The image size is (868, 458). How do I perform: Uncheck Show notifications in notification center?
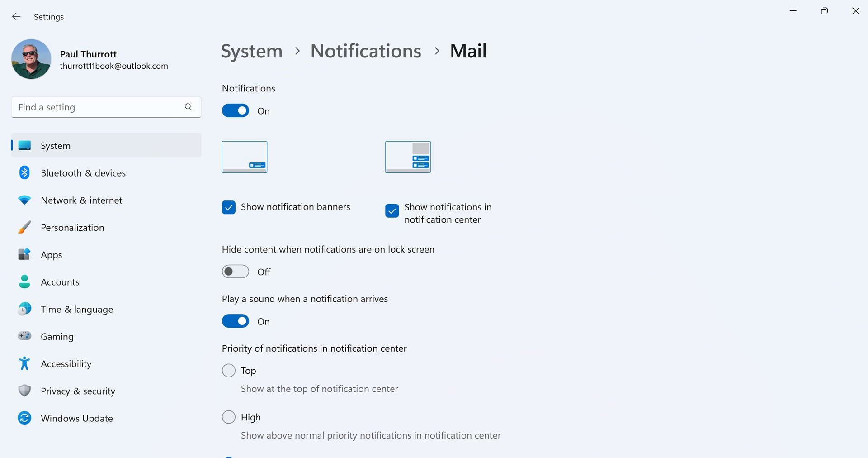click(x=392, y=211)
